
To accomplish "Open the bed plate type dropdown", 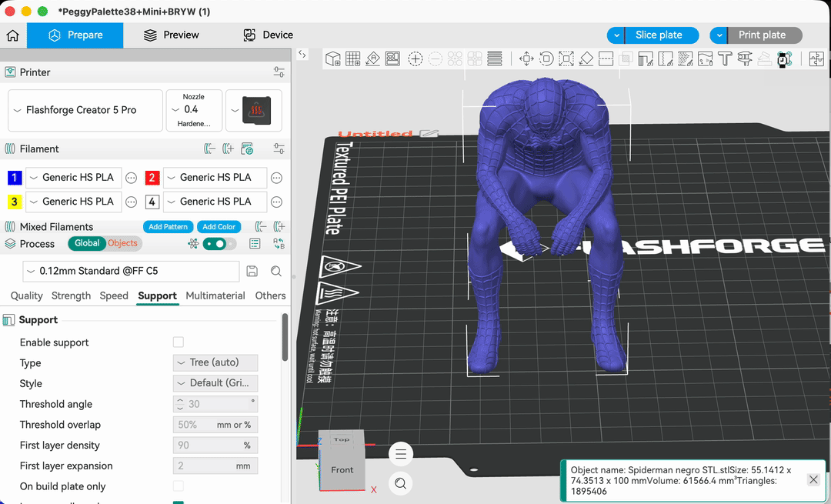I will pyautogui.click(x=254, y=110).
